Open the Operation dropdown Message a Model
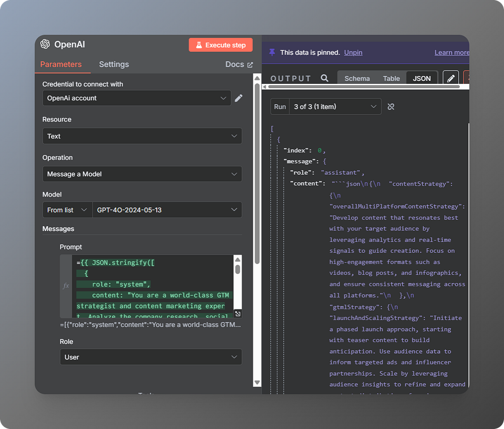 click(x=142, y=174)
